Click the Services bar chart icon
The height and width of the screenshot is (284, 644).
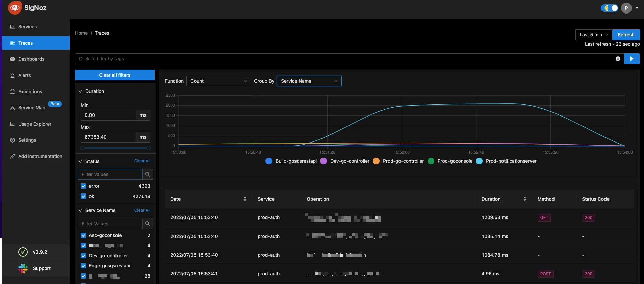point(12,27)
